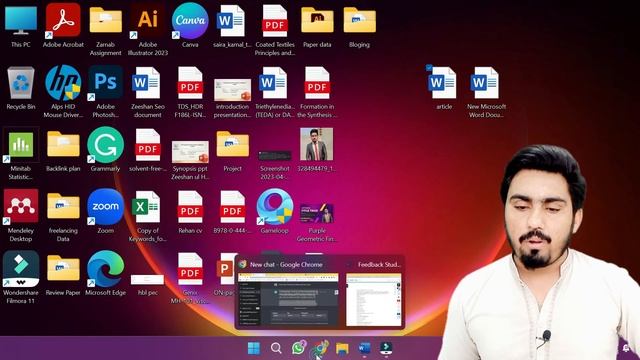Switch to Filmora from the taskbar
640x360 pixels.
point(386,348)
